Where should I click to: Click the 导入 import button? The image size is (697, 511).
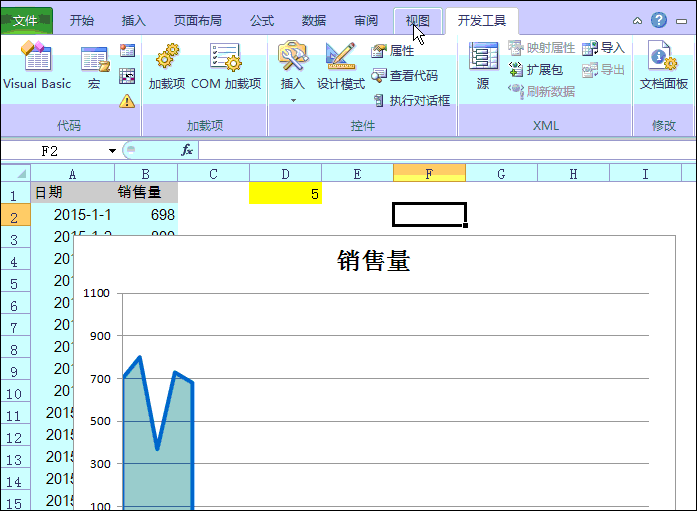[x=603, y=48]
